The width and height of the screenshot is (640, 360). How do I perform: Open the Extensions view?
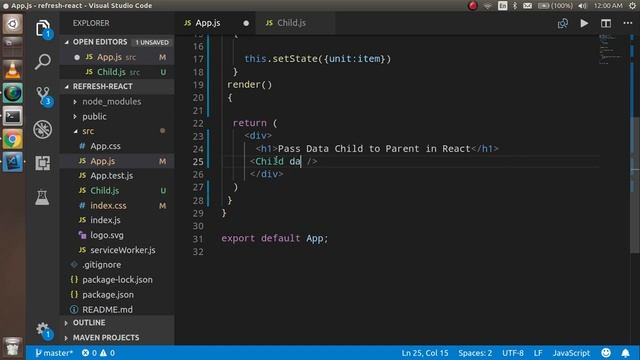pos(43,163)
